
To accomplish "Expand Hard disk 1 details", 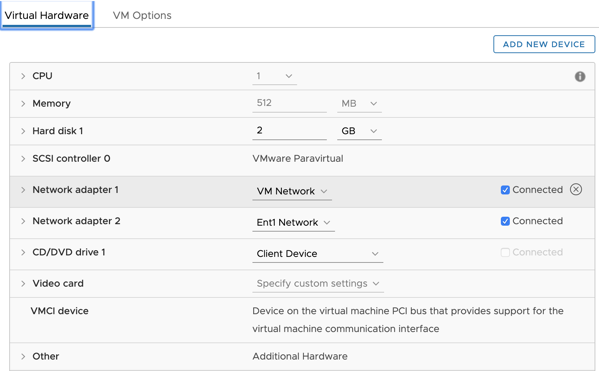I will pyautogui.click(x=23, y=131).
